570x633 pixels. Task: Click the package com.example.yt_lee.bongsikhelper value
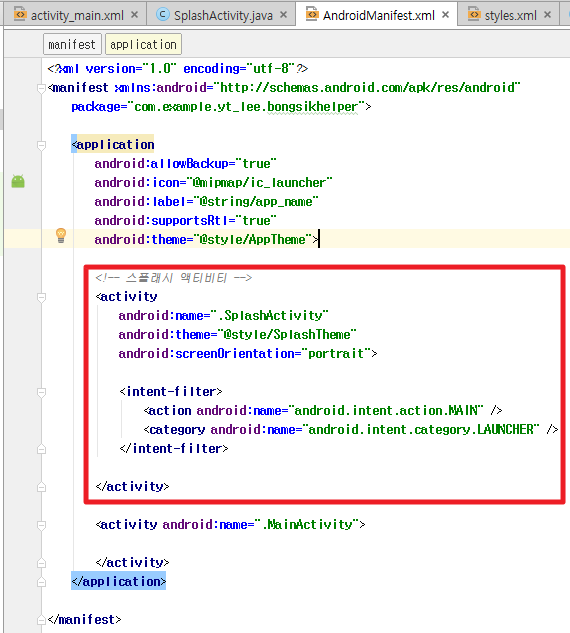[246, 107]
